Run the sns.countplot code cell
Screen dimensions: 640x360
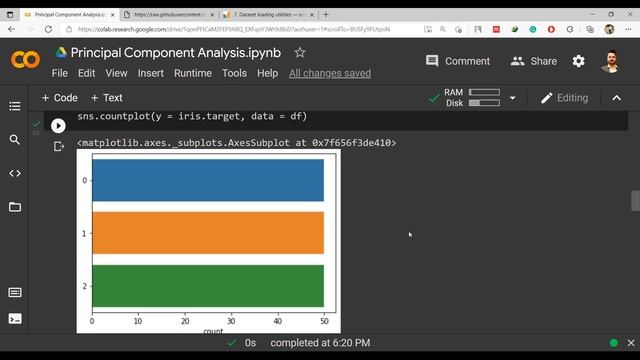pos(58,126)
